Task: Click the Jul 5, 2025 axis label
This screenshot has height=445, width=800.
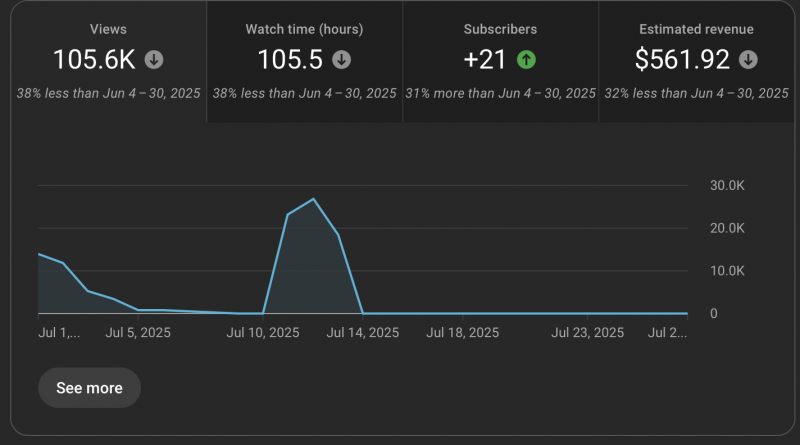Action: pyautogui.click(x=138, y=332)
